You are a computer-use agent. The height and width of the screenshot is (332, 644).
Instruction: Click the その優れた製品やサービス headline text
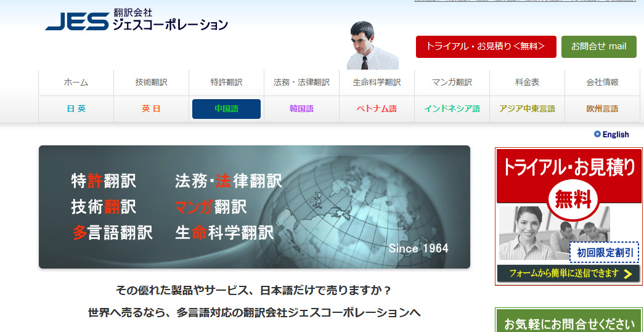coord(253,291)
